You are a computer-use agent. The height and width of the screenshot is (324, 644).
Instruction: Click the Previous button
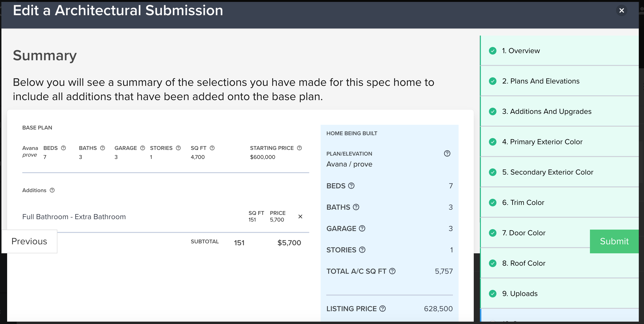pyautogui.click(x=29, y=241)
